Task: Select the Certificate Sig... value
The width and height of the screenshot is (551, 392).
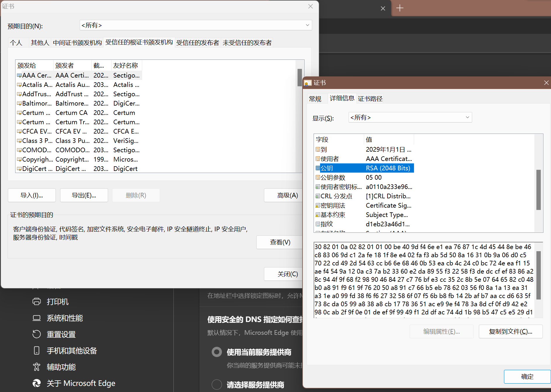Action: pos(388,205)
